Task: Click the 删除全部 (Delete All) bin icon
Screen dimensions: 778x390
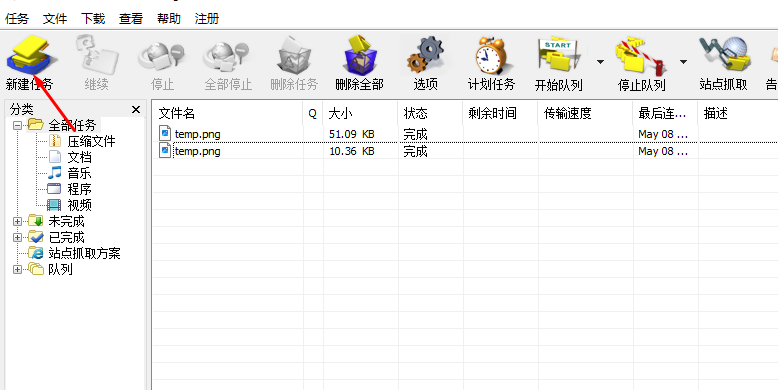Action: [x=360, y=55]
